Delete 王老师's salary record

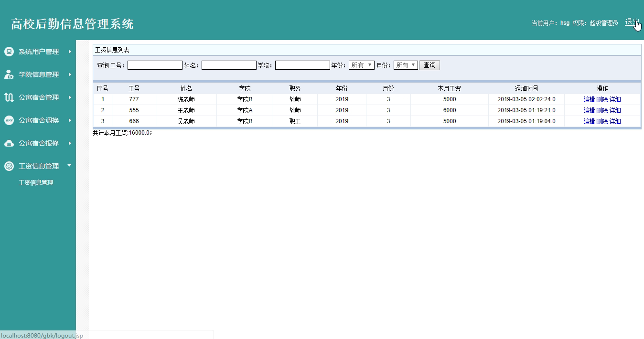coord(602,110)
